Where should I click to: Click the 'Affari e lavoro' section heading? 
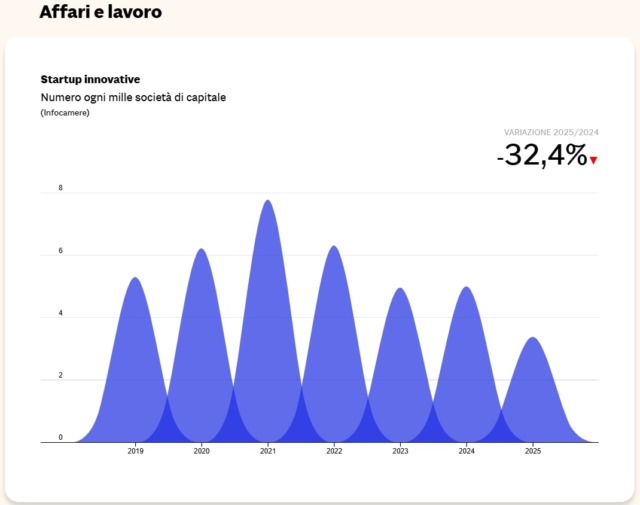click(x=100, y=13)
